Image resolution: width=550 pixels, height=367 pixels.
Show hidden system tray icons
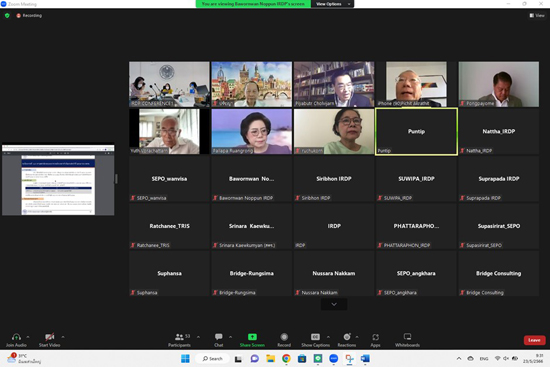coord(459,359)
